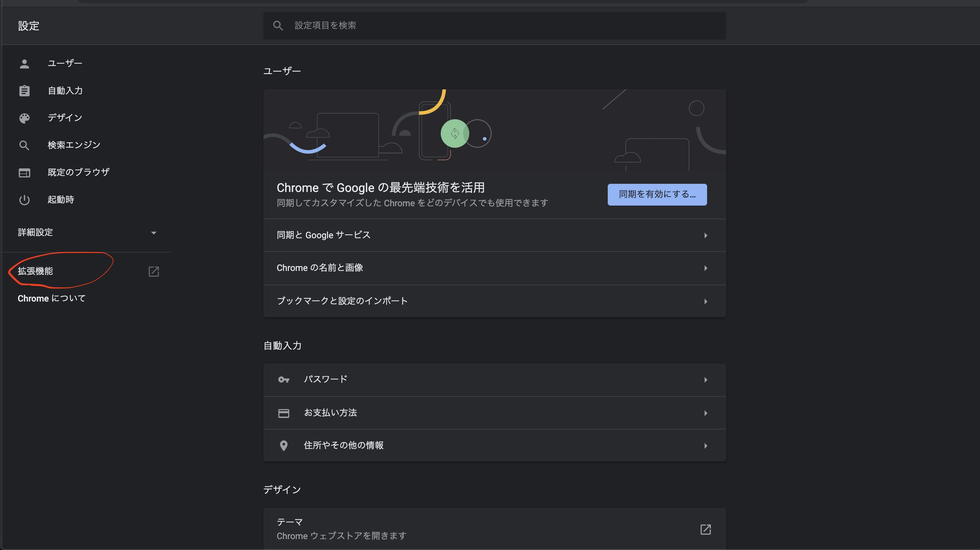Open 既定のブラウザ in the sidebar
980x550 pixels.
(78, 173)
